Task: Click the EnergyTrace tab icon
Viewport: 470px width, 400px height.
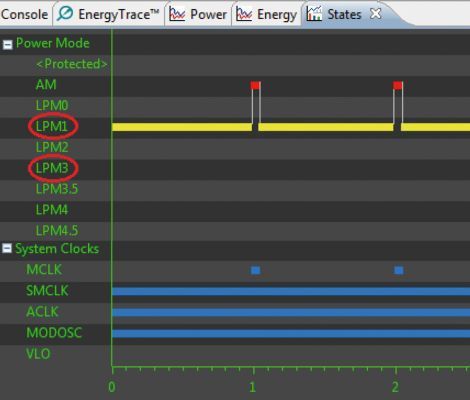Action: [x=65, y=14]
